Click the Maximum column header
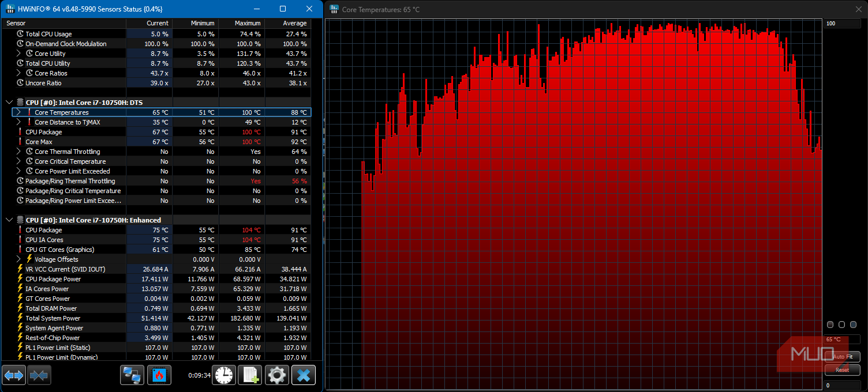This screenshot has height=392, width=868. [x=241, y=23]
